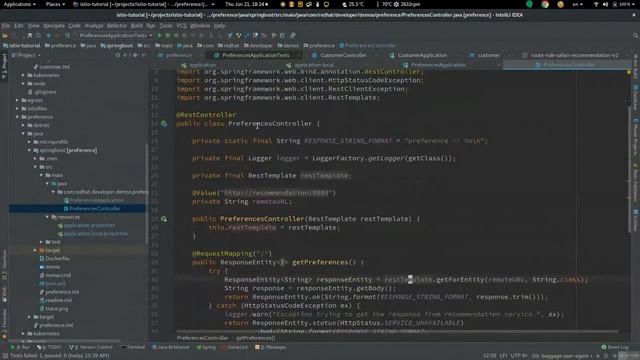Switch to CustomerApplication editor tab
The height and width of the screenshot is (360, 640).
click(x=422, y=55)
